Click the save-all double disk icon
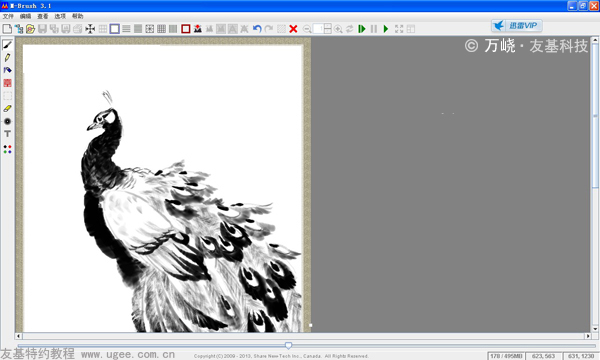600x360 pixels. (x=54, y=29)
